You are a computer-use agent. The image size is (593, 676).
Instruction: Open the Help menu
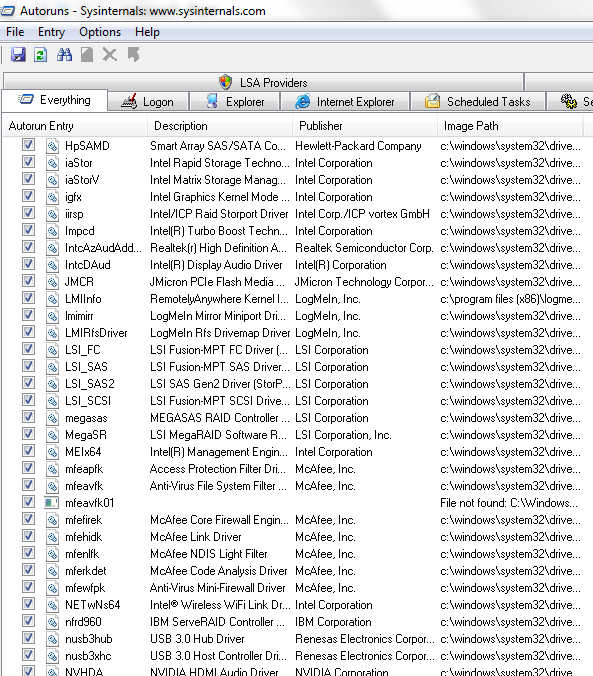(147, 32)
